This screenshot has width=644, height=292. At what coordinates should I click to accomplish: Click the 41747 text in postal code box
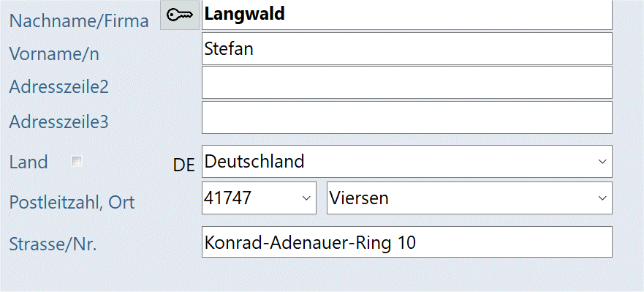(x=227, y=198)
